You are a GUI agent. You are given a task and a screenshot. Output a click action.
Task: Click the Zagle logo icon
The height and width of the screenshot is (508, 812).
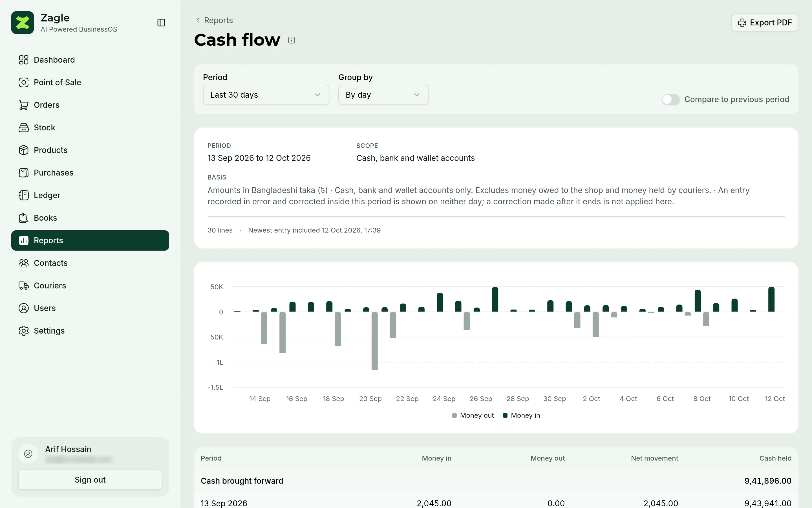(x=23, y=23)
